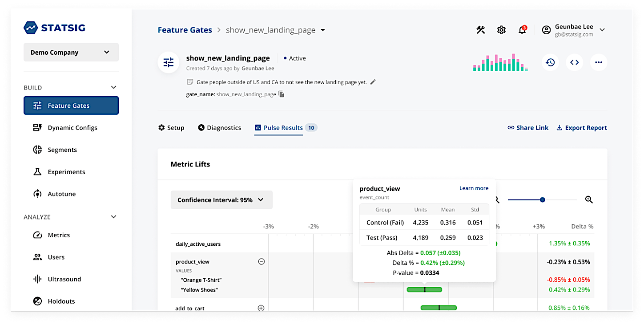The height and width of the screenshot is (325, 644).
Task: Expand Geunbae Lee account menu
Action: click(602, 30)
